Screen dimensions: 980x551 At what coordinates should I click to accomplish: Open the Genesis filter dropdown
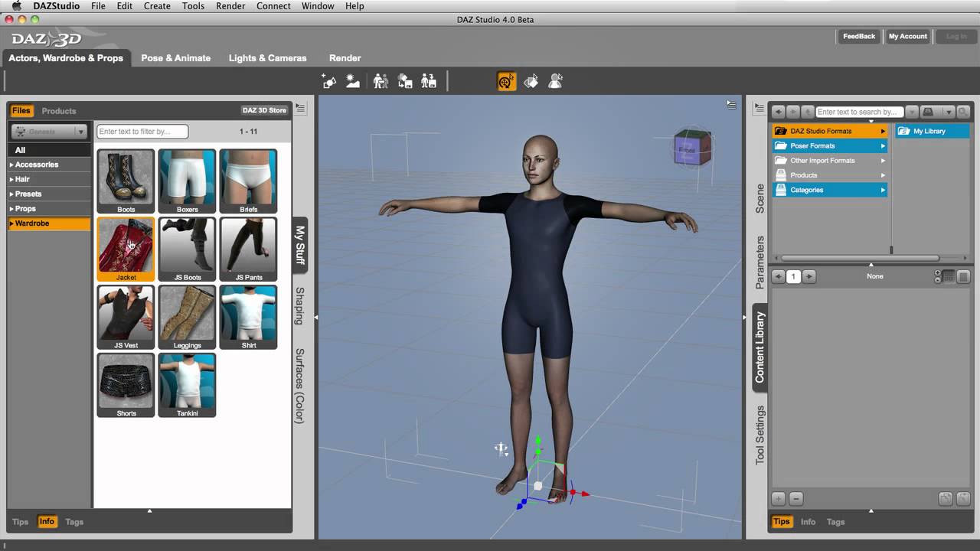tap(48, 132)
